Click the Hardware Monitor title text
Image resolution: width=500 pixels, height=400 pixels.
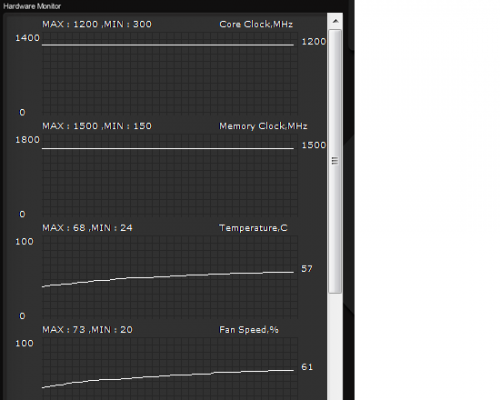click(x=32, y=6)
